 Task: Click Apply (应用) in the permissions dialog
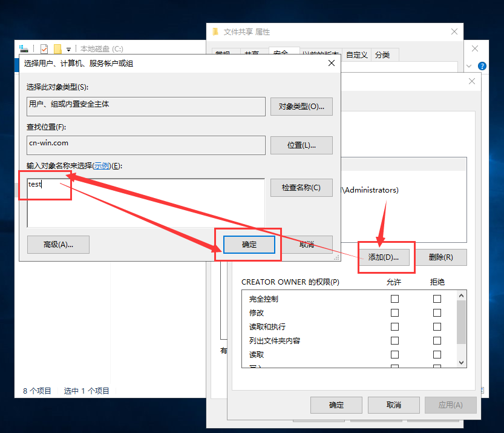451,405
